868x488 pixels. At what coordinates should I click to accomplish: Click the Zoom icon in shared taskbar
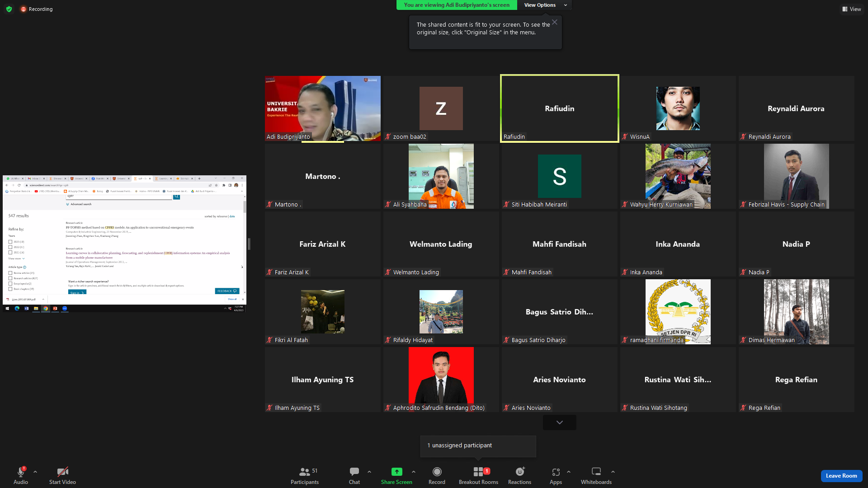[65, 309]
